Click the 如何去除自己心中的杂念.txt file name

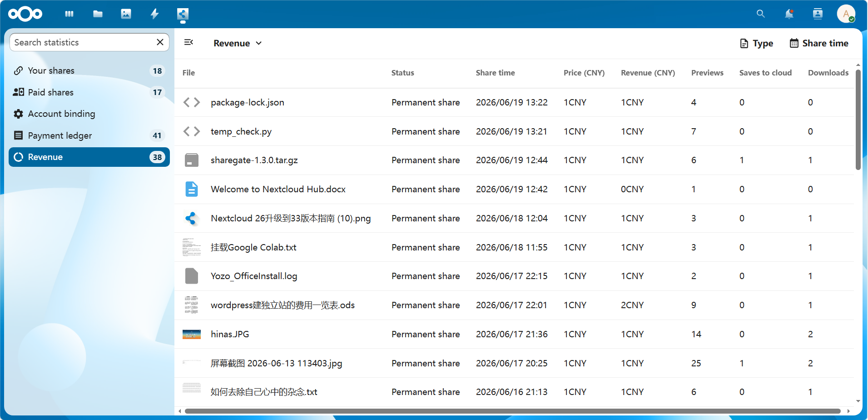[264, 392]
